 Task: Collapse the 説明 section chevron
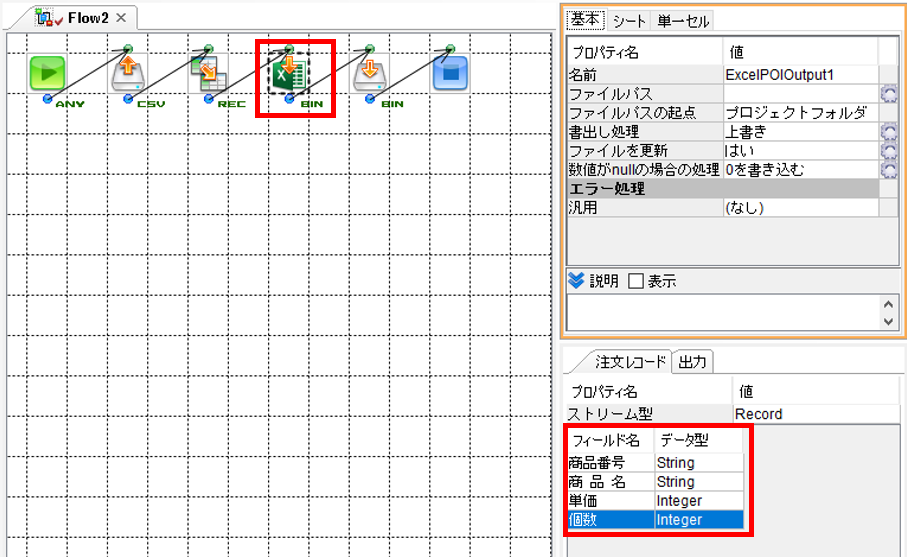pyautogui.click(x=576, y=281)
